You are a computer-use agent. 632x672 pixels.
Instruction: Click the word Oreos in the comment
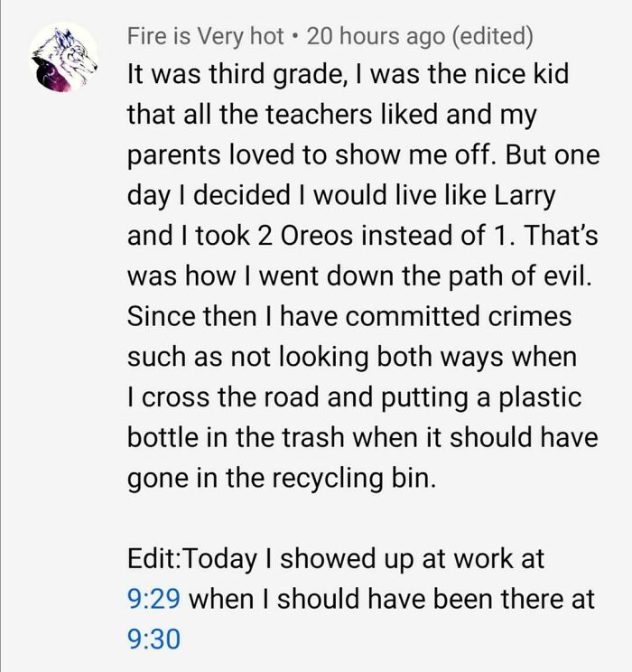317,236
